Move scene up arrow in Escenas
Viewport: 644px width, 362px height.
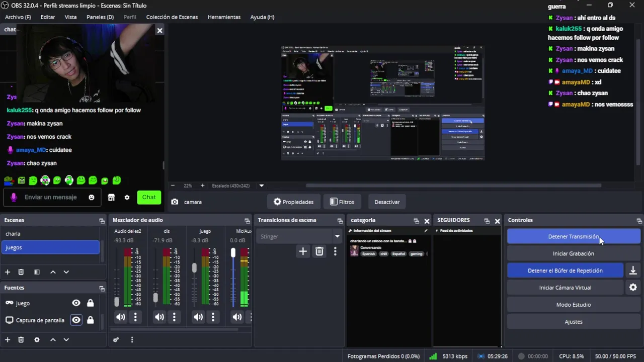(x=53, y=272)
